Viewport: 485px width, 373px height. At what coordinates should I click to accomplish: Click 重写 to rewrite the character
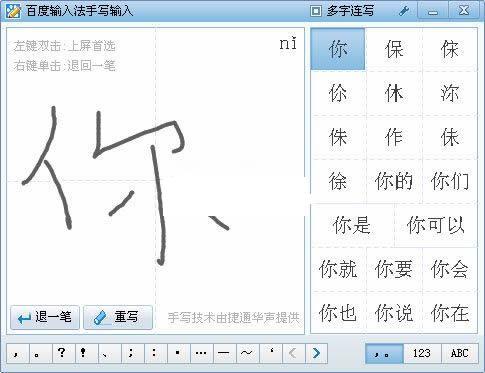[x=118, y=317]
